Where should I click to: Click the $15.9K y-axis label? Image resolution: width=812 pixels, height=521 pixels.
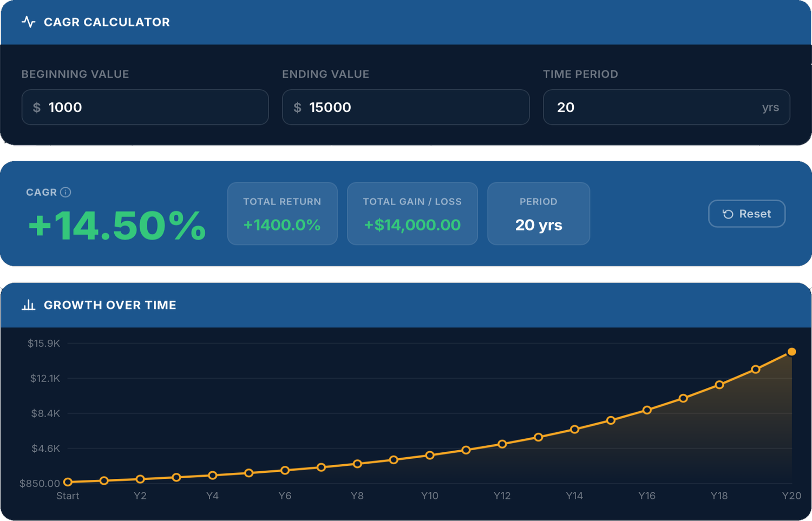[x=44, y=344]
